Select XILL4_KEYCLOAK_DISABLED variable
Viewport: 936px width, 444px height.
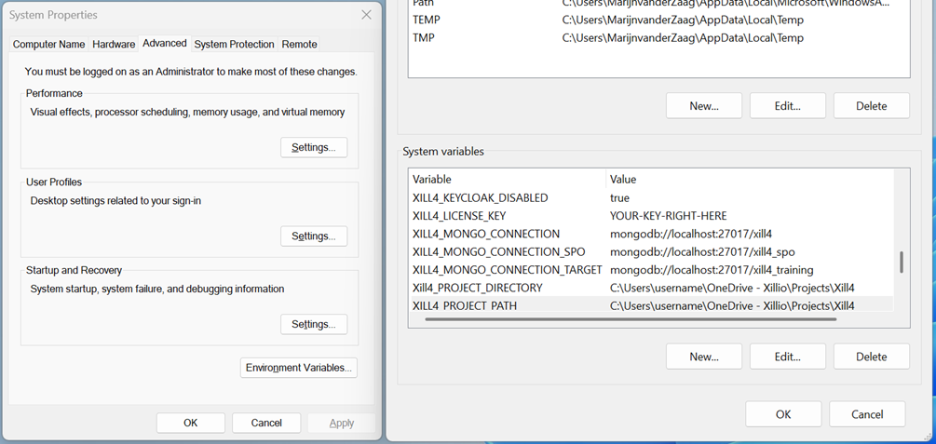pyautogui.click(x=652, y=198)
